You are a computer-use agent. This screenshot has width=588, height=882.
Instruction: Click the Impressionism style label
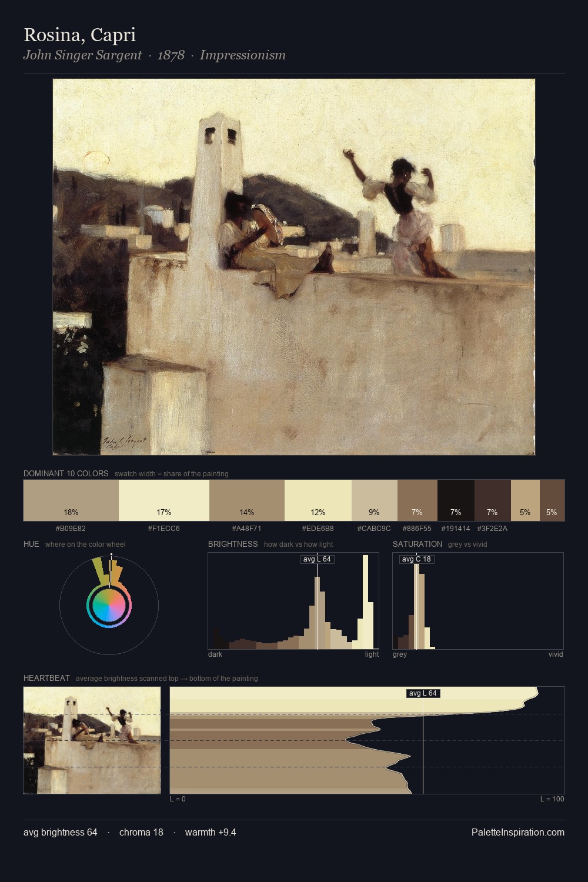pyautogui.click(x=243, y=55)
